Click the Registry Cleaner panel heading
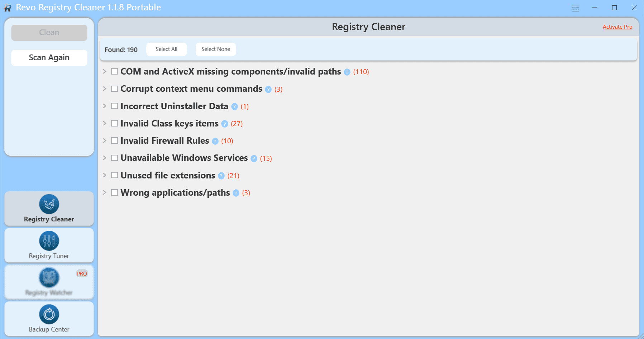The width and height of the screenshot is (644, 339). click(368, 27)
